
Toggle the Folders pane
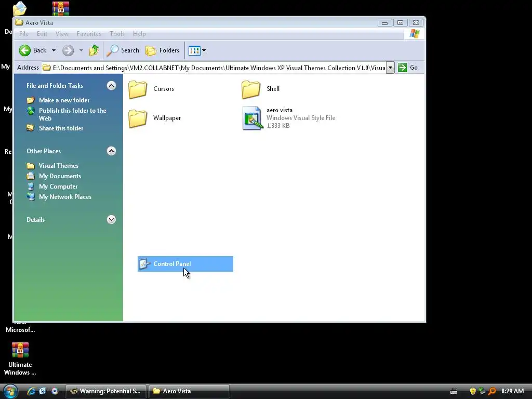pyautogui.click(x=163, y=50)
